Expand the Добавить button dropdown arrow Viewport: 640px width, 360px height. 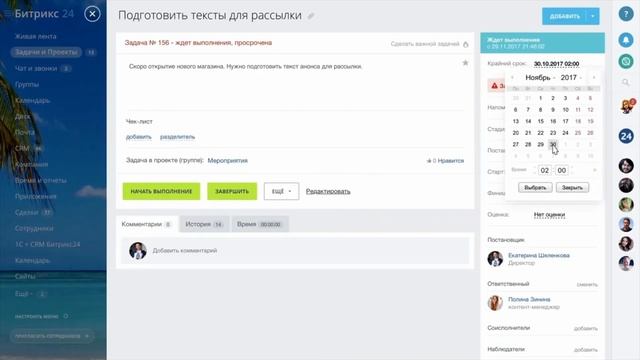593,16
